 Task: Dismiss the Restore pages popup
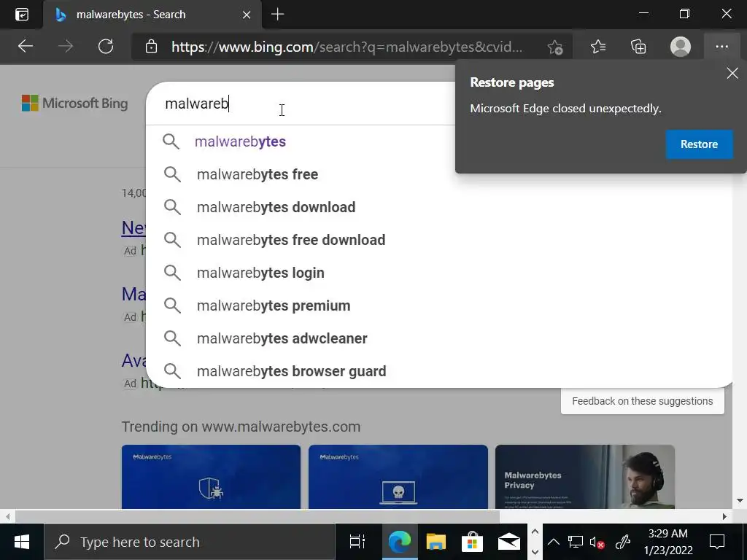pyautogui.click(x=732, y=74)
